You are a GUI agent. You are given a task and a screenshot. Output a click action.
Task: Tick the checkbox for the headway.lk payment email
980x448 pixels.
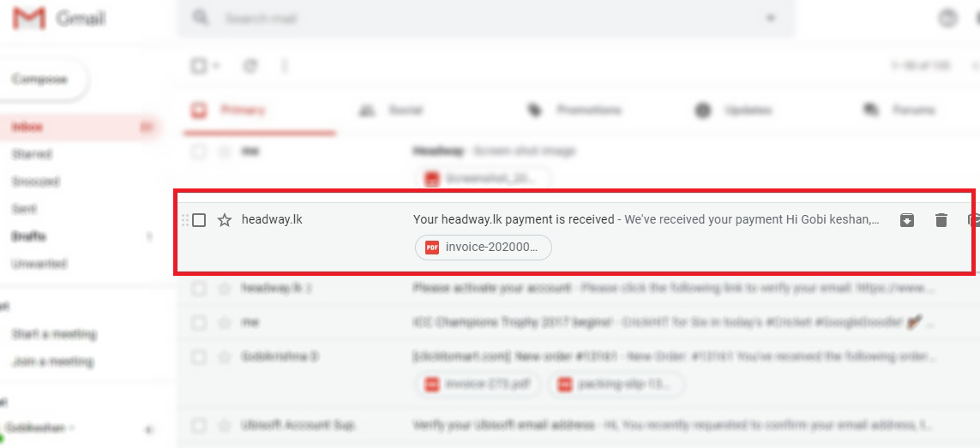(199, 220)
